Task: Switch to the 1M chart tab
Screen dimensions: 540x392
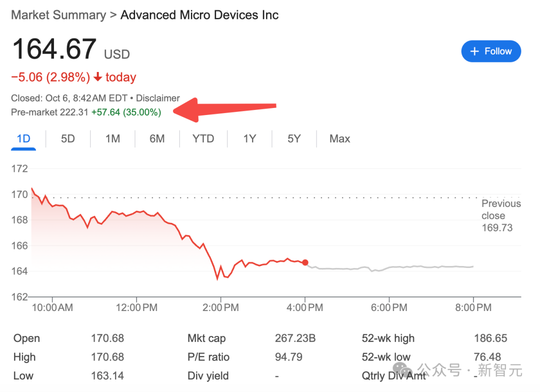Action: [112, 138]
